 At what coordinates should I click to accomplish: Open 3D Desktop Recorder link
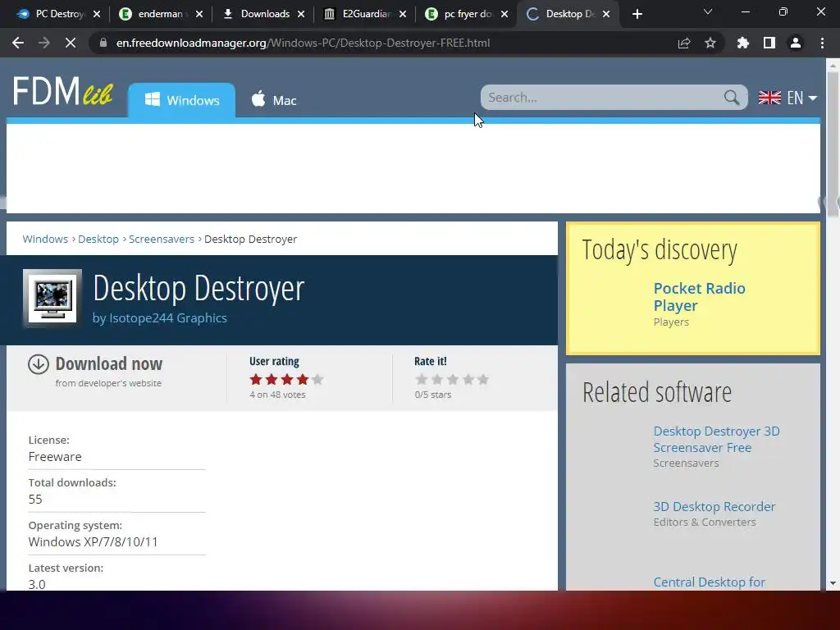pos(714,506)
